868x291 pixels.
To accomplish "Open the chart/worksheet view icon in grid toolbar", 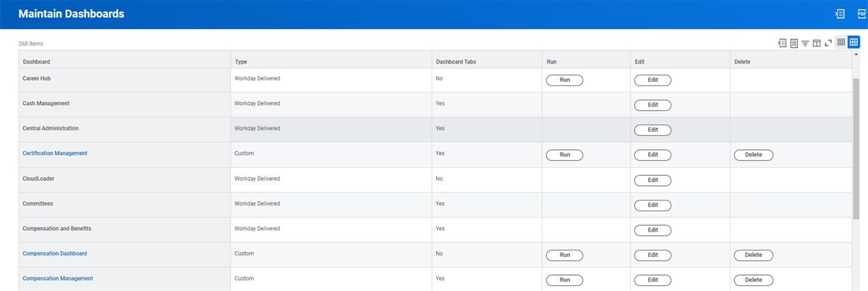I will point(793,43).
